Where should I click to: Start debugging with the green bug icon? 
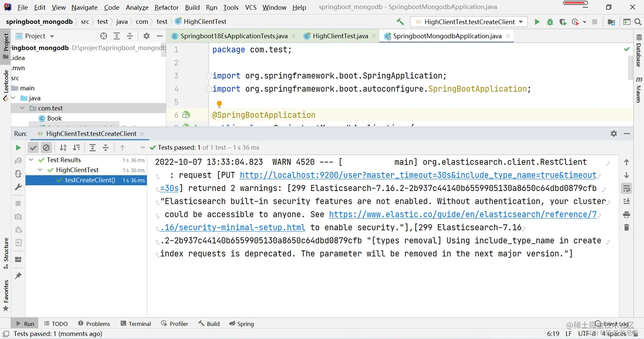tap(550, 22)
